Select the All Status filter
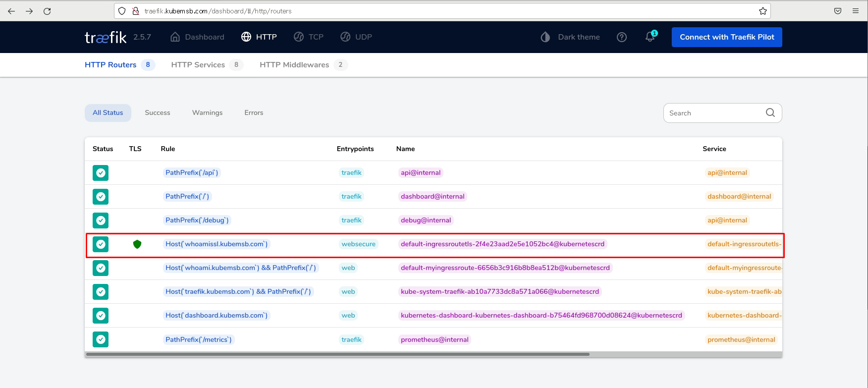 [108, 113]
